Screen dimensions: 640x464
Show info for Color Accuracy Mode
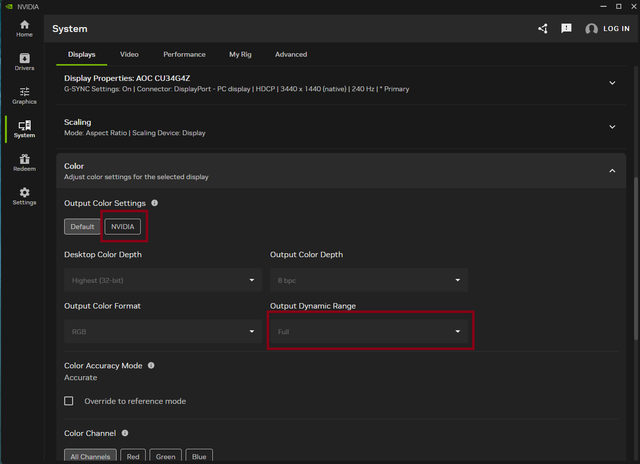click(151, 365)
